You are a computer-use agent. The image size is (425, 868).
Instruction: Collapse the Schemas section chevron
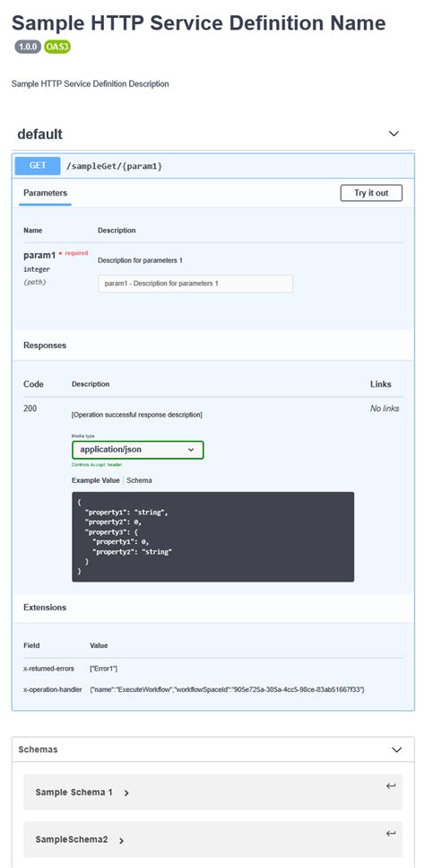tap(396, 750)
